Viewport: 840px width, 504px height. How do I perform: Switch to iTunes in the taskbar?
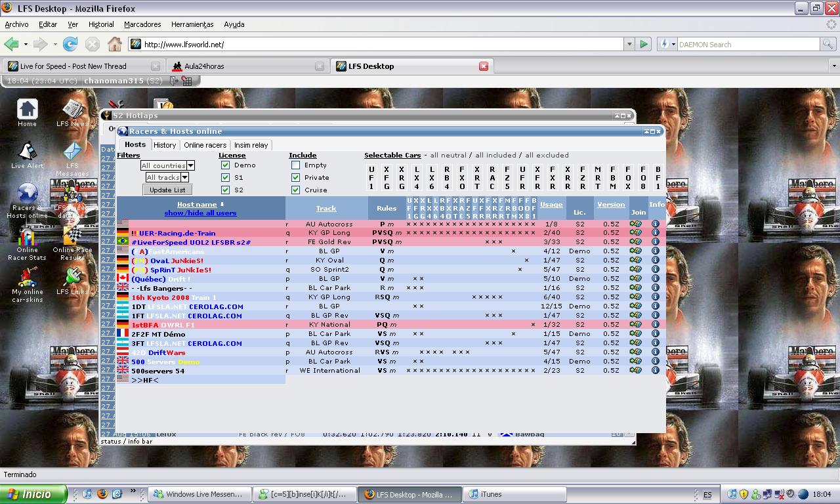point(515,494)
